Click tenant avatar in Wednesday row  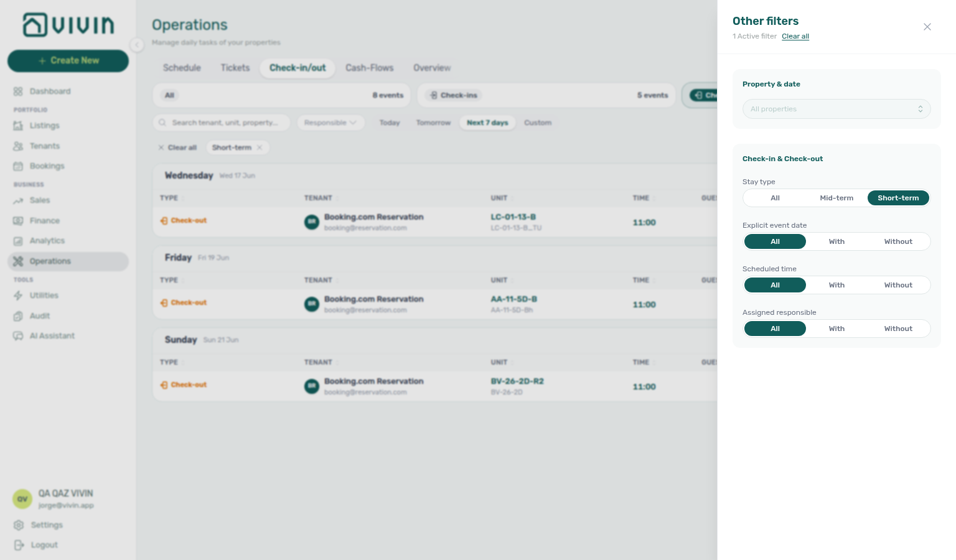[312, 222]
